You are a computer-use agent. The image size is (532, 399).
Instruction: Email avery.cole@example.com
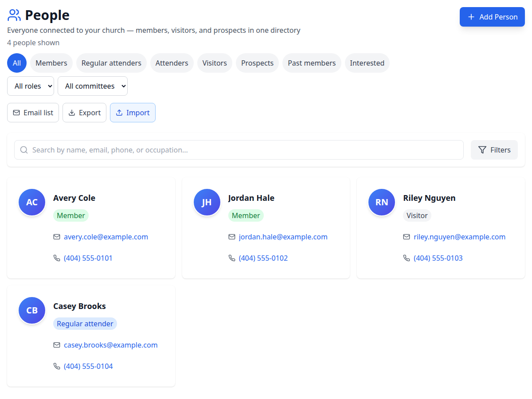coord(106,237)
